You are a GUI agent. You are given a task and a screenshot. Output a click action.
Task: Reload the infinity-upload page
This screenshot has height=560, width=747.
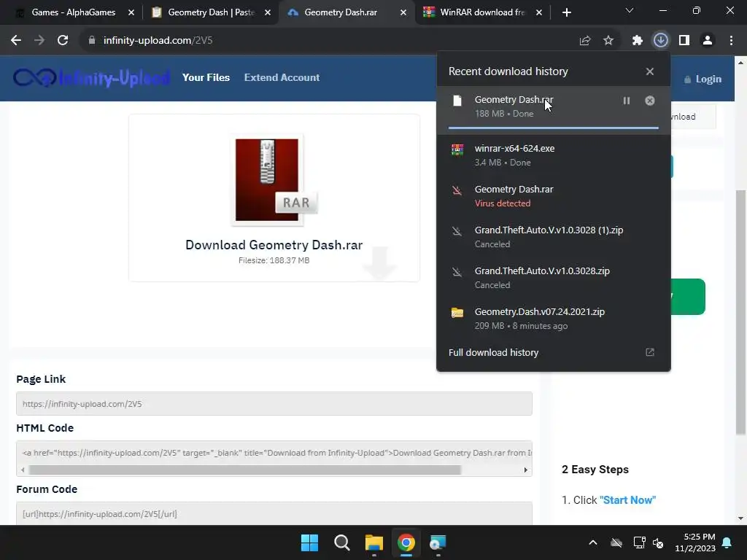pyautogui.click(x=63, y=41)
